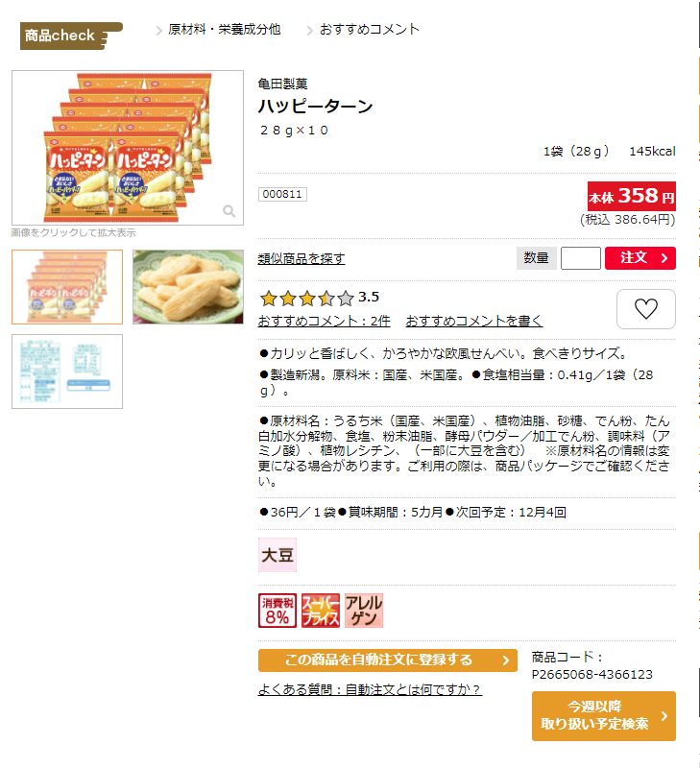
Task: Jump to 原材料・栄養成分他 section
Action: click(x=225, y=30)
